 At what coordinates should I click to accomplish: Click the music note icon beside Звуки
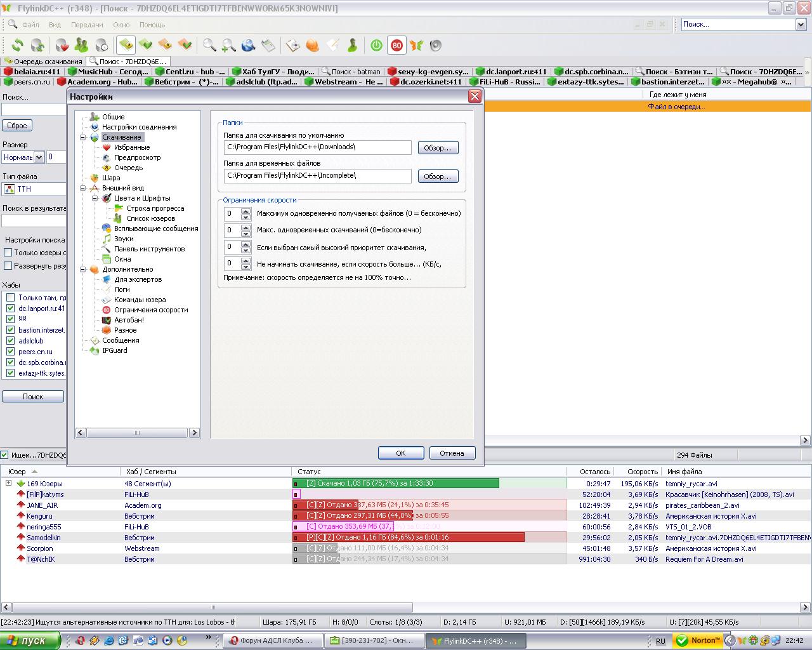[x=107, y=239]
